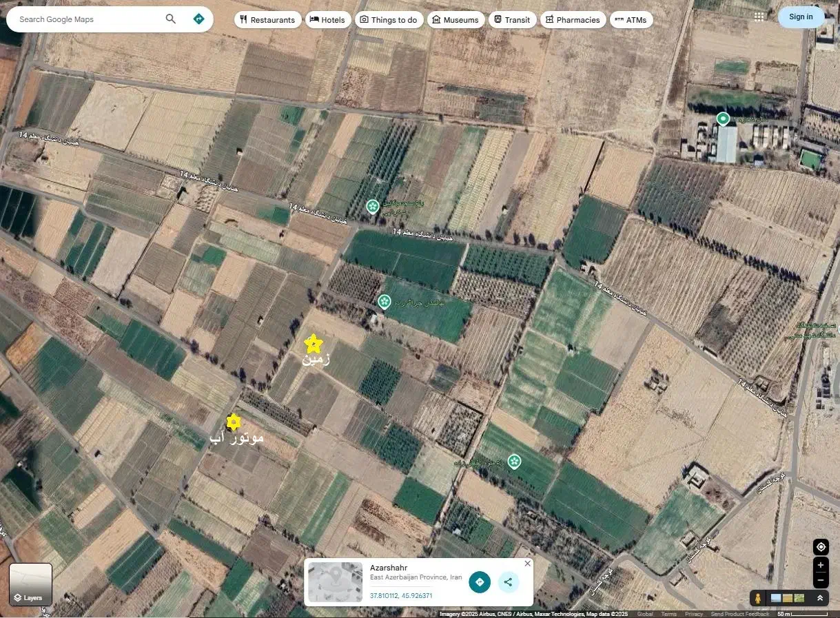
Task: Show Pharmacies on the map
Action: pos(573,20)
